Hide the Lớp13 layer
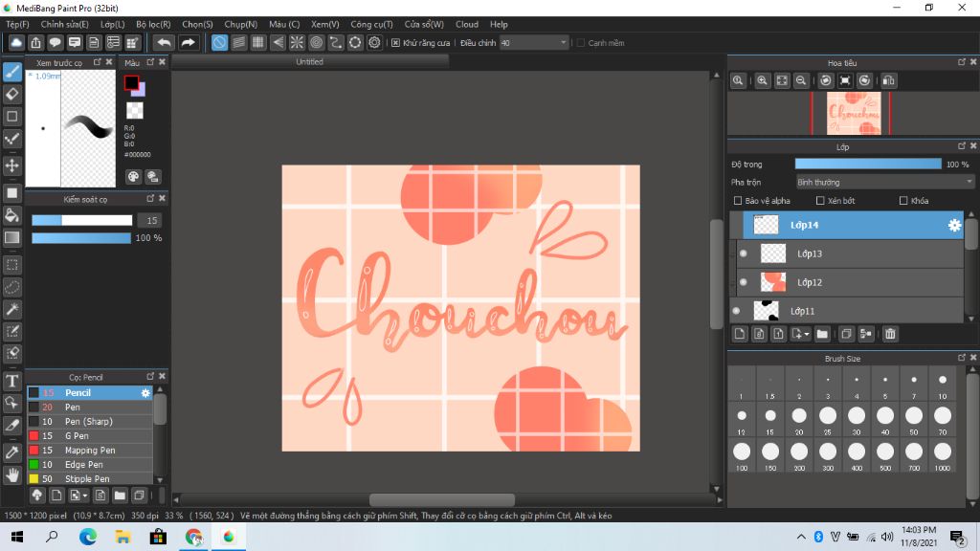Image resolution: width=980 pixels, height=551 pixels. pos(743,253)
